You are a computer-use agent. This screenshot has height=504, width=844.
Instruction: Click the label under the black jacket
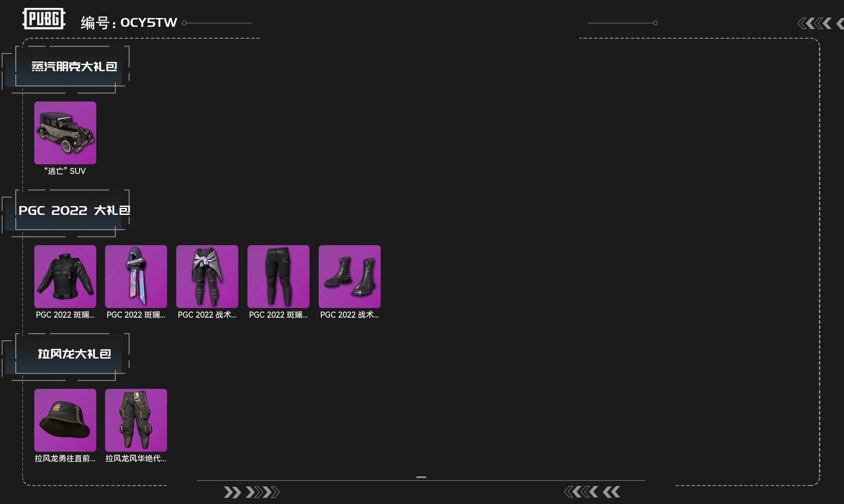click(x=65, y=315)
